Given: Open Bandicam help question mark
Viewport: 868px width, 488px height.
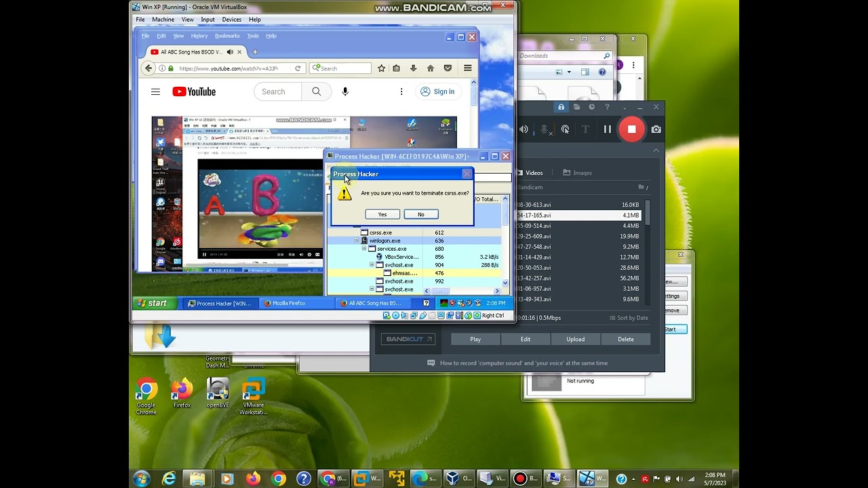Looking at the screenshot, I should click(607, 107).
